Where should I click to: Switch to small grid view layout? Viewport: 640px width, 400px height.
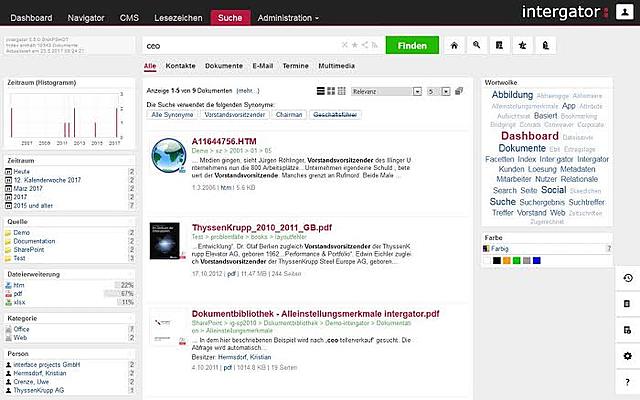pyautogui.click(x=342, y=91)
